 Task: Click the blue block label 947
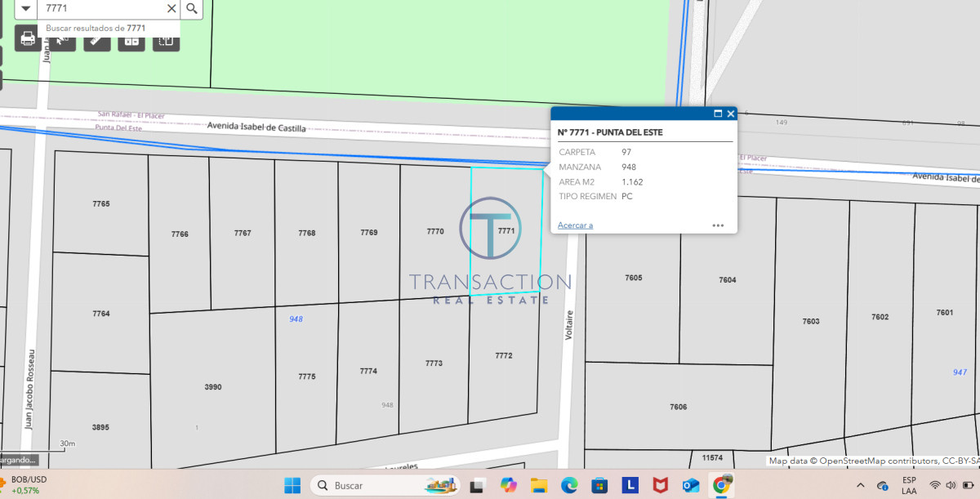(960, 372)
